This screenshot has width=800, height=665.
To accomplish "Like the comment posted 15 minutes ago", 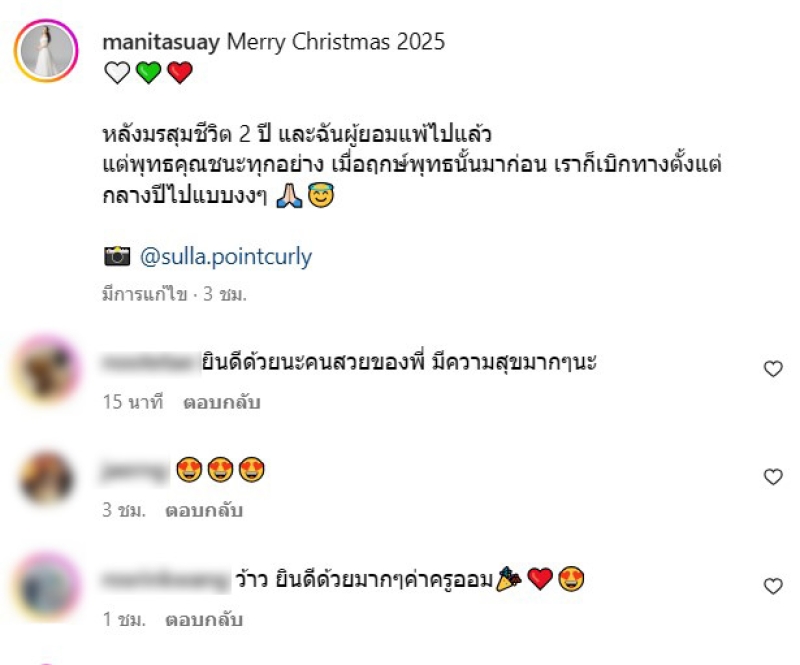I will click(773, 368).
